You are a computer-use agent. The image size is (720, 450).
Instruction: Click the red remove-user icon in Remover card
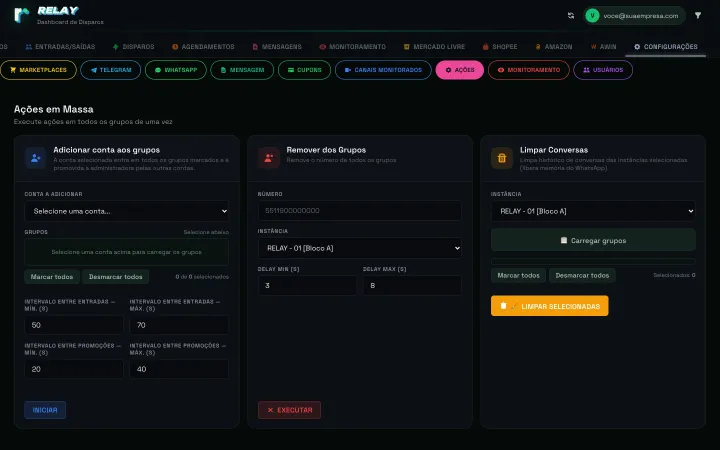click(x=269, y=158)
